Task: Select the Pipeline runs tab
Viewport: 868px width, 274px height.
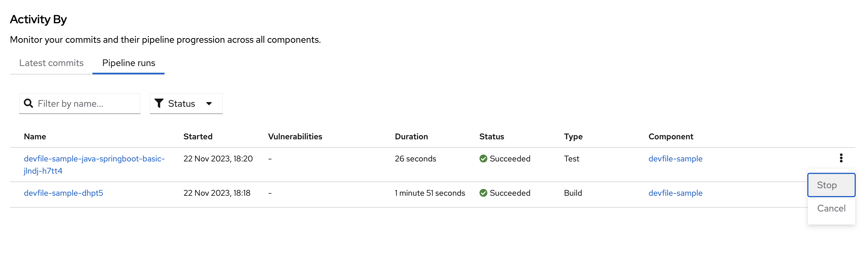Action: click(x=128, y=63)
